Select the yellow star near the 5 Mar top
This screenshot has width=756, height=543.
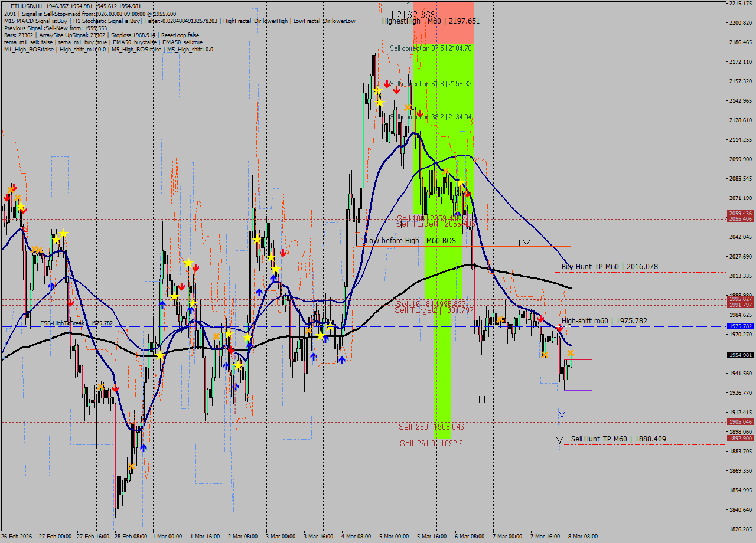click(x=377, y=91)
